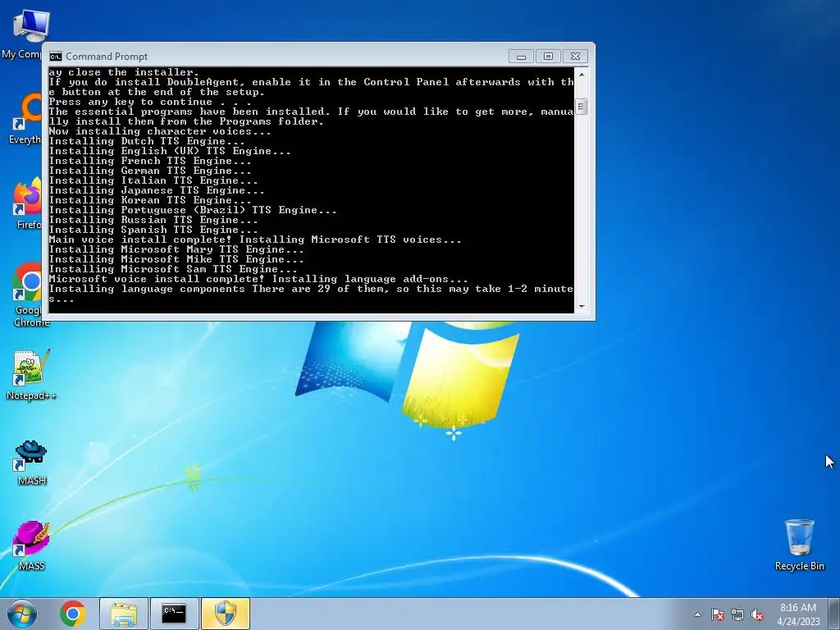
Task: Click the line 'Installing English (UK) TTS Engine...'
Action: pos(170,151)
